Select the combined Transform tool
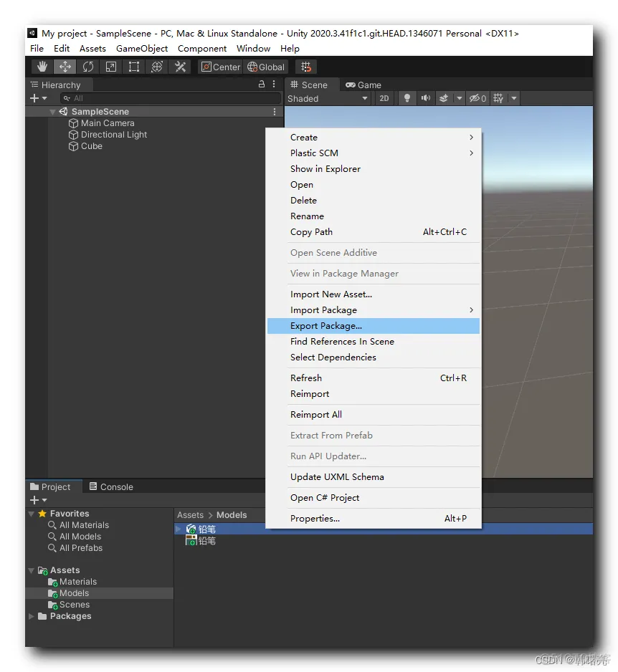Screen dimensions: 618x672 pos(157,67)
